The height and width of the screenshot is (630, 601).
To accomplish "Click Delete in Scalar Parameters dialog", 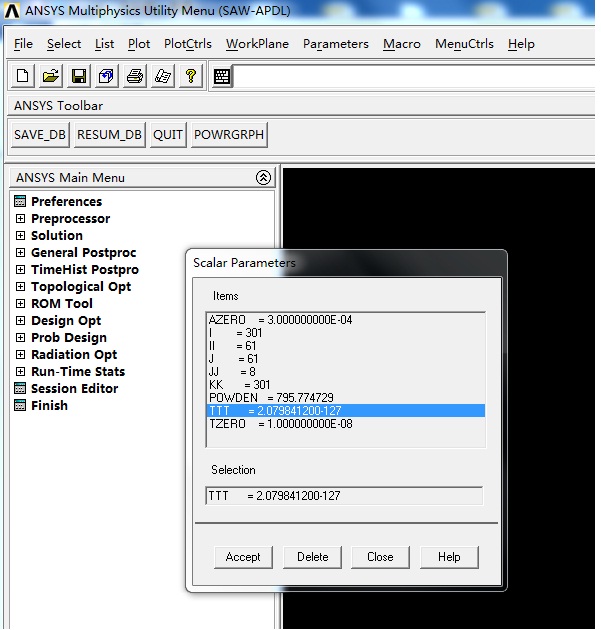I will point(312,557).
